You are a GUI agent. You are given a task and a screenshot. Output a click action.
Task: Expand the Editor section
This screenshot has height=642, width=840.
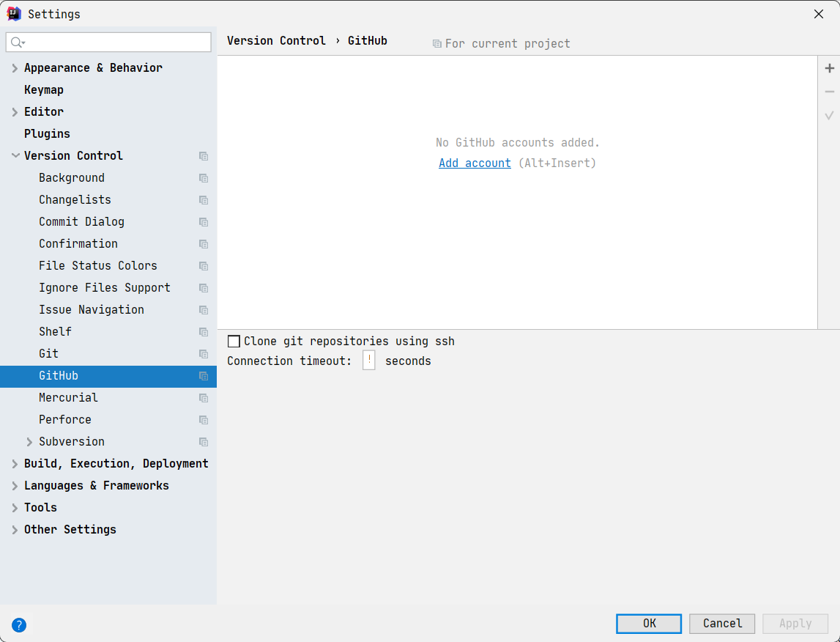pyautogui.click(x=15, y=112)
